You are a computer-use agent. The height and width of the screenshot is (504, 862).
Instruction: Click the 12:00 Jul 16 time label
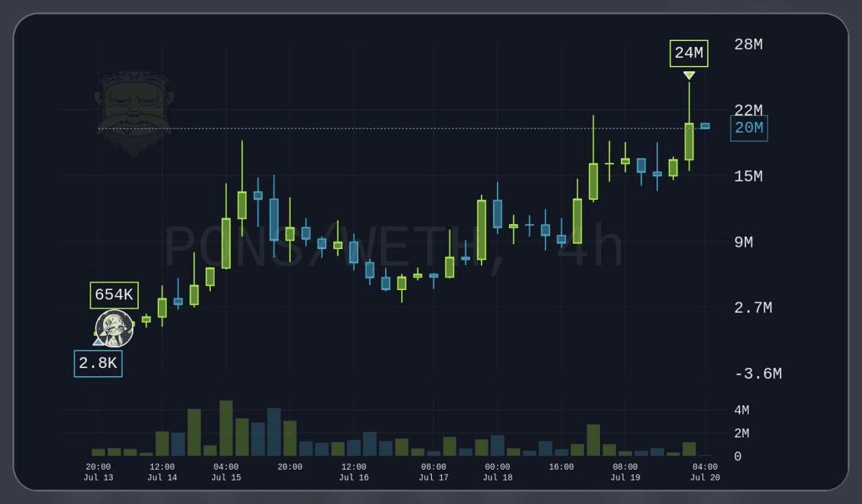tap(354, 472)
